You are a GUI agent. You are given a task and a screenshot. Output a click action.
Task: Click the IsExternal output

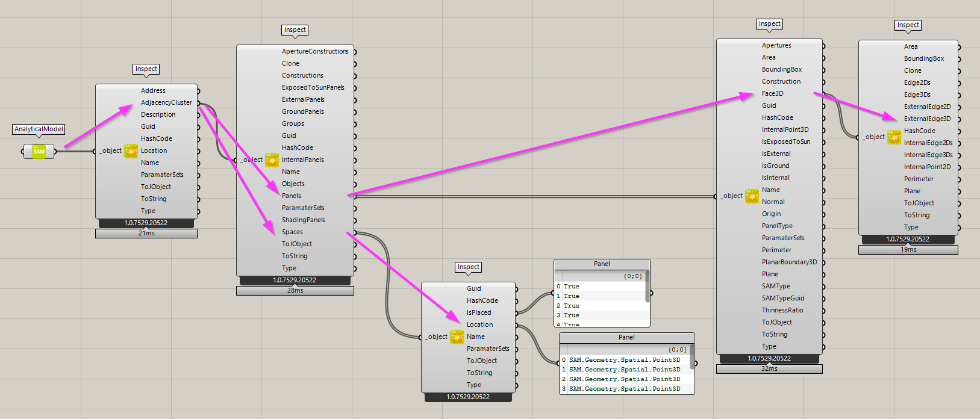[x=776, y=154]
